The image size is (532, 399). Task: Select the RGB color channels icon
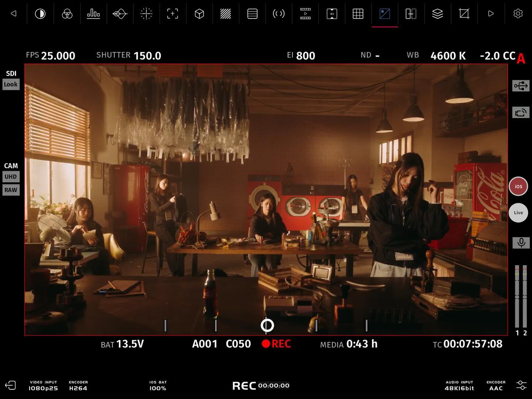pyautogui.click(x=67, y=14)
